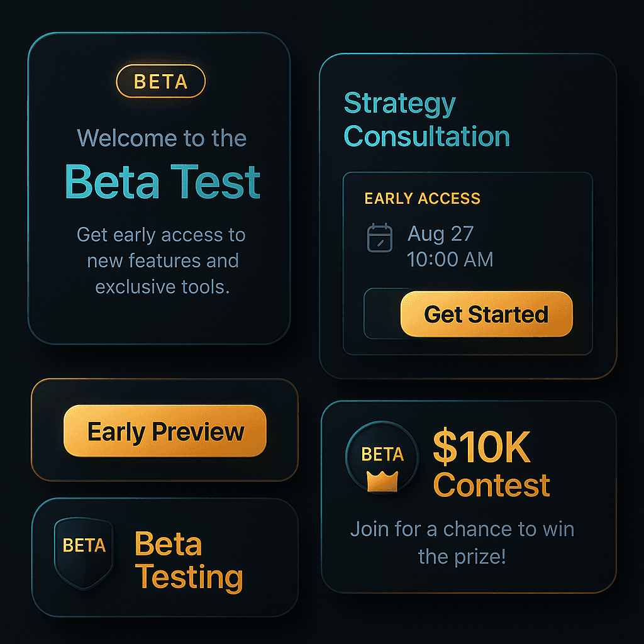Image resolution: width=644 pixels, height=644 pixels.
Task: Click the dark tab left of Get Started
Action: [383, 313]
